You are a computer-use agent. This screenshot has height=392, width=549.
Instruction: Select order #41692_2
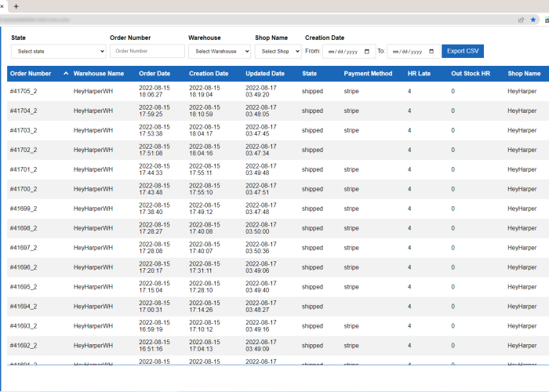24,347
